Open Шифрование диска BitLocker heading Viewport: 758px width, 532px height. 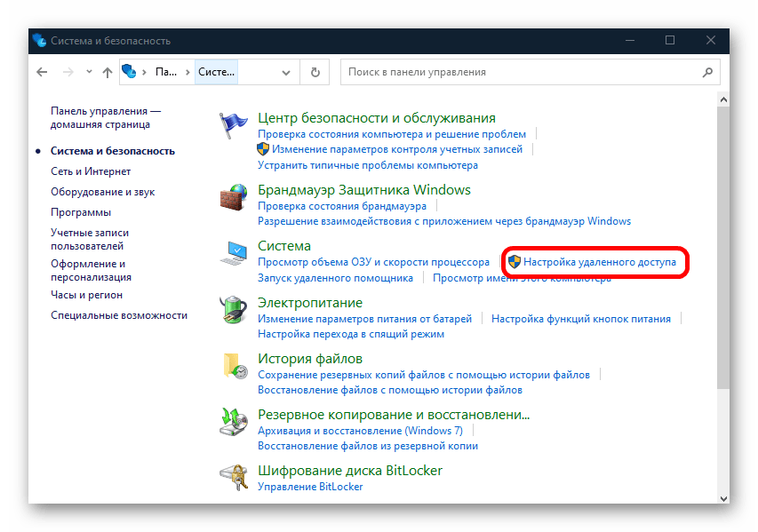pos(350,471)
